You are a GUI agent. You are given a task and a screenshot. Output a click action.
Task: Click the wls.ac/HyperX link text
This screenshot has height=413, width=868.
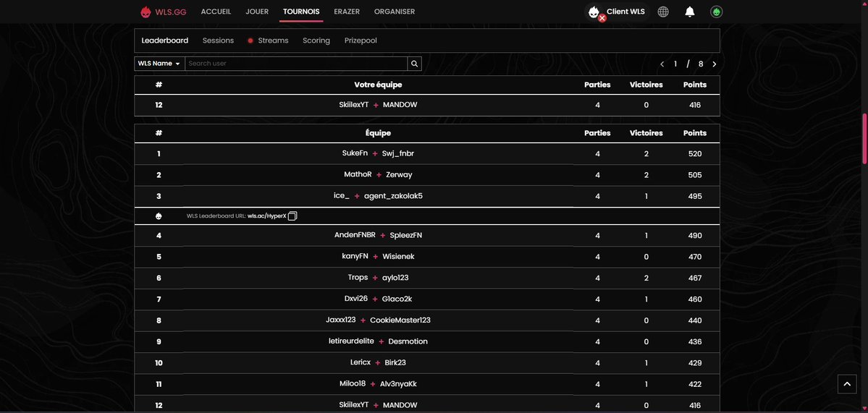pos(267,216)
